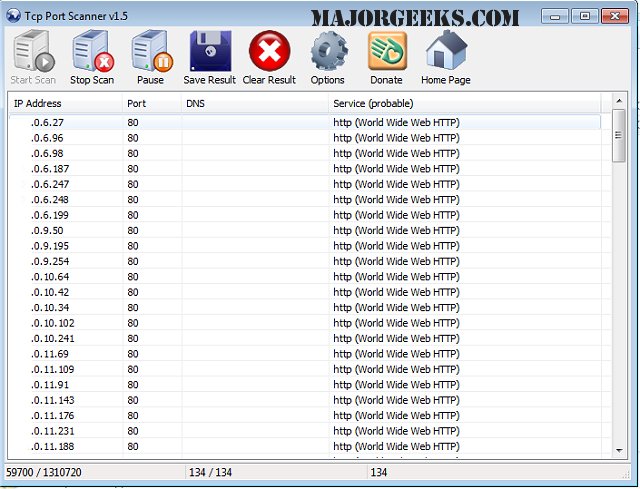
Task: Click the vertical scrollbar thumb
Action: tap(619, 136)
